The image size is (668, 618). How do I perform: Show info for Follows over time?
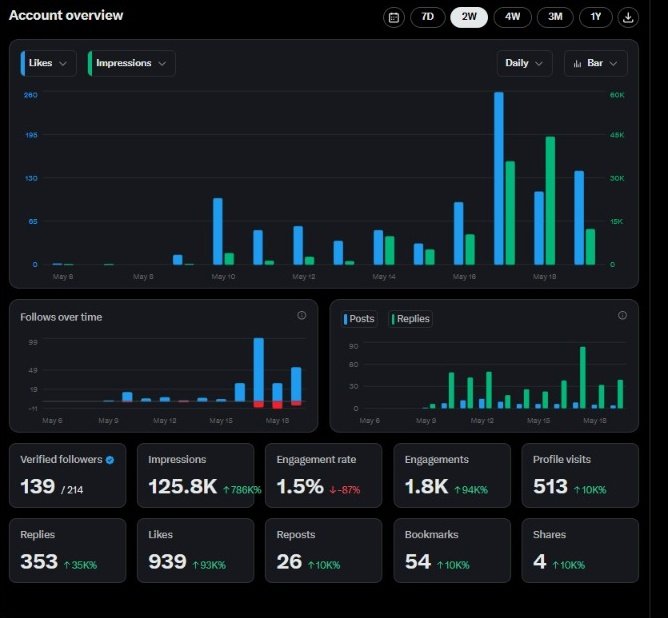coord(302,315)
